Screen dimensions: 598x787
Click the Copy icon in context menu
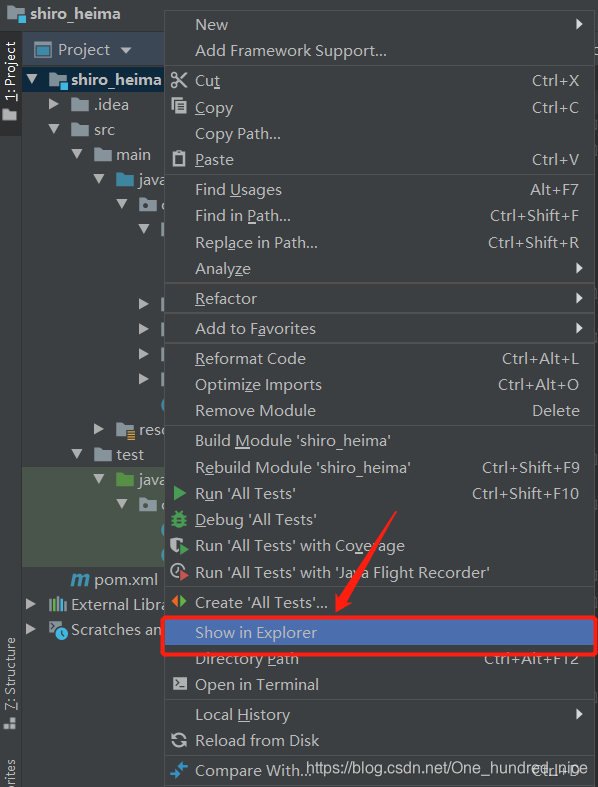(179, 106)
